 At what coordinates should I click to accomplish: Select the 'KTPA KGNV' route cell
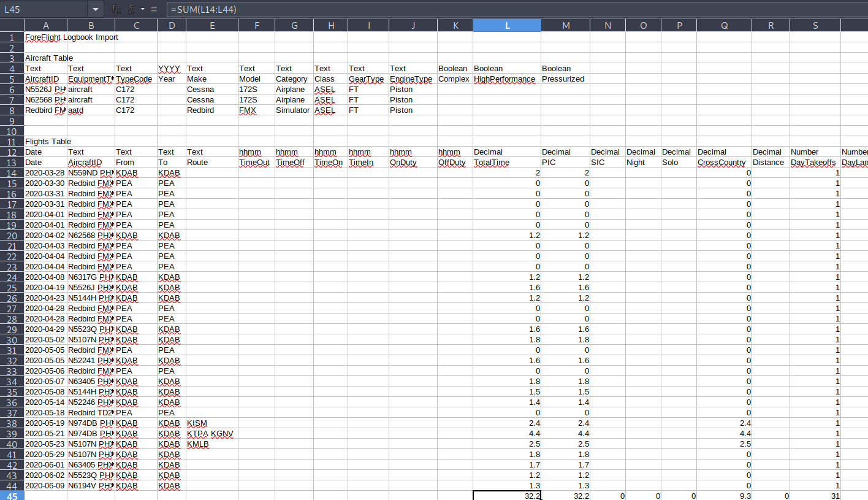click(211, 434)
